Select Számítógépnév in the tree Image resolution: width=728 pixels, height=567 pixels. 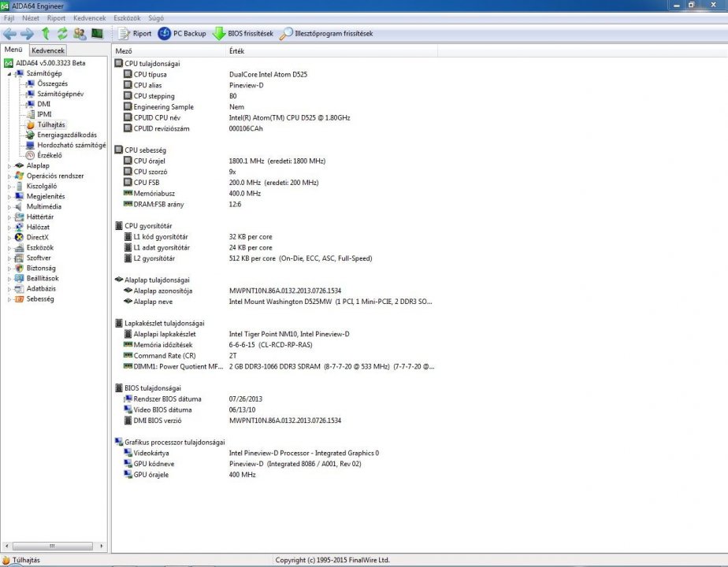[x=61, y=94]
